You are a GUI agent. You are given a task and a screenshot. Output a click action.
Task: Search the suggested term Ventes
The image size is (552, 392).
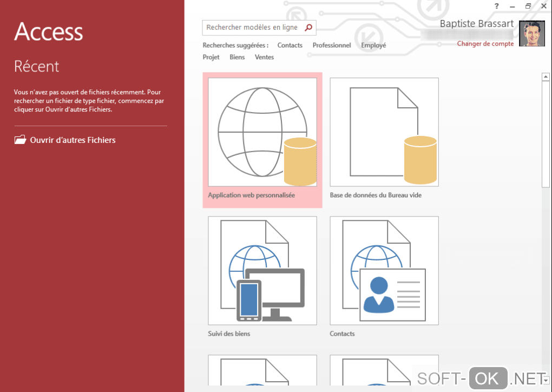[x=264, y=57]
